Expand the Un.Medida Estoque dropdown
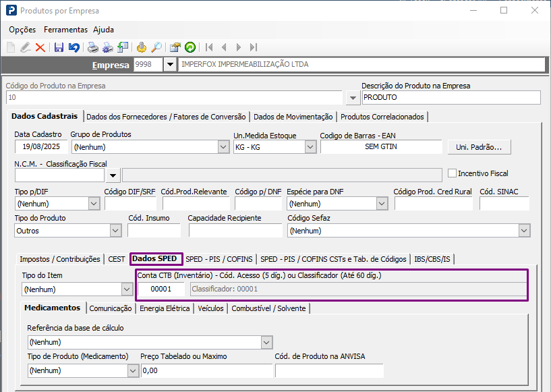 click(310, 147)
